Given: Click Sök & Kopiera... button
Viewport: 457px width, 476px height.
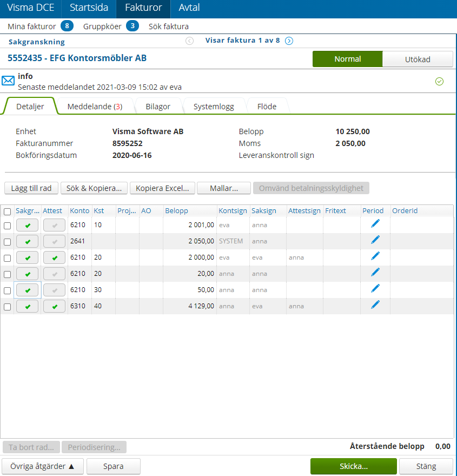Looking at the screenshot, I should click(x=94, y=188).
